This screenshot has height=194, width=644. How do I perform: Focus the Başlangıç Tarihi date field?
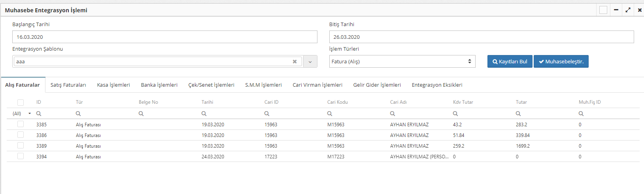[x=164, y=37]
